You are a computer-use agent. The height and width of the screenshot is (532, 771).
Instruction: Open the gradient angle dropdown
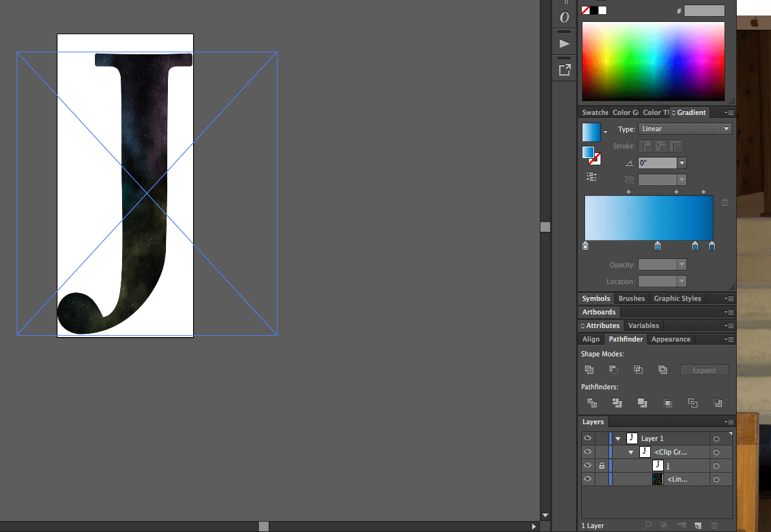click(x=682, y=163)
